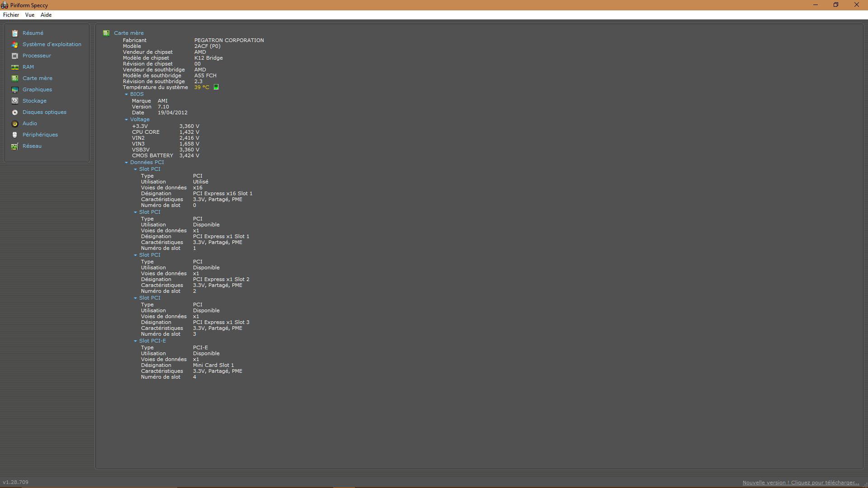
Task: Collapse the Voltage section
Action: tap(126, 119)
